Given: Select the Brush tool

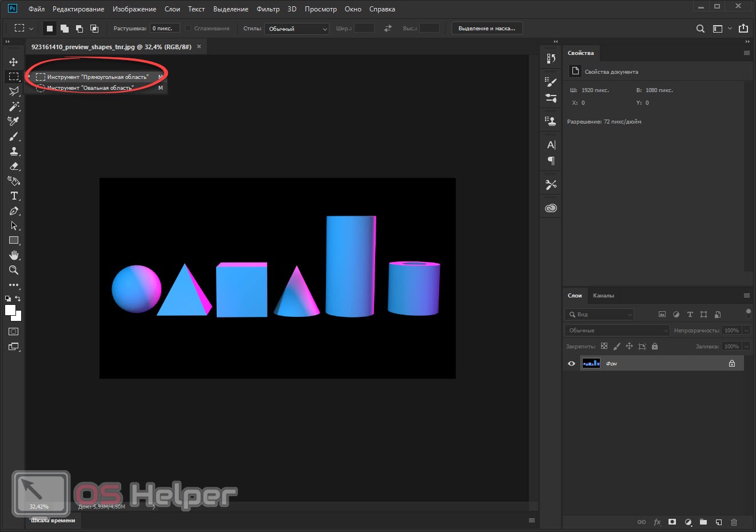Looking at the screenshot, I should point(14,136).
